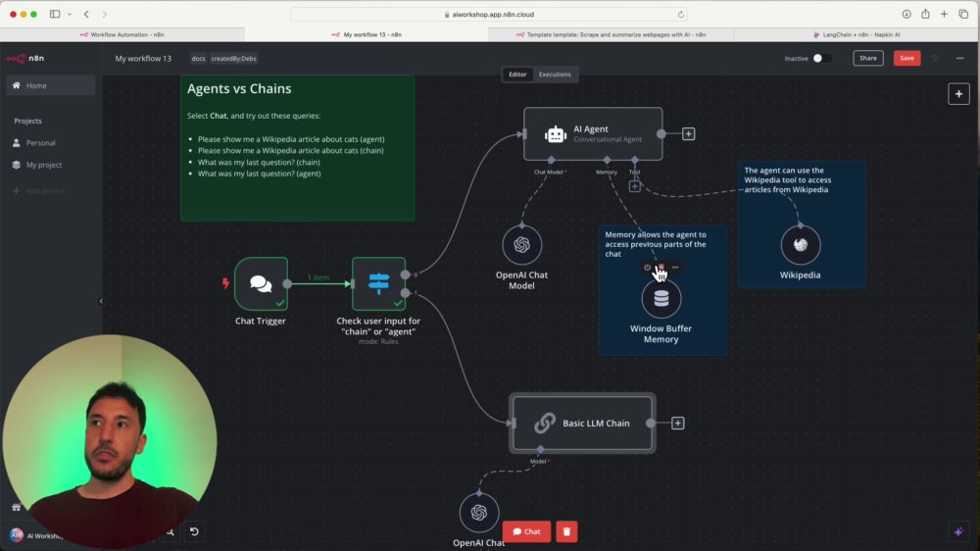Screen dimensions: 980x551
Task: Open the Basic LLM Chain node
Action: tap(582, 424)
